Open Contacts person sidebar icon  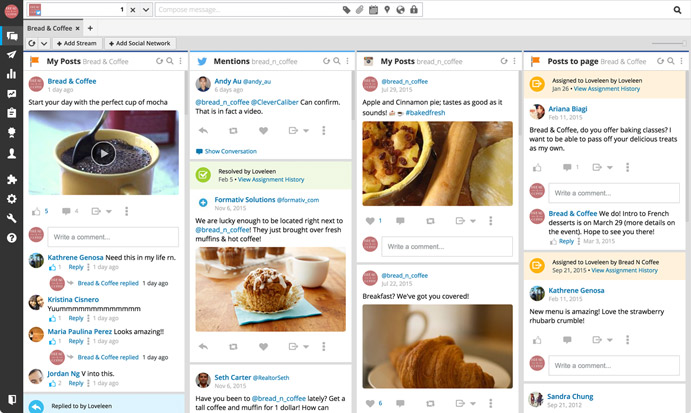pyautogui.click(x=11, y=153)
